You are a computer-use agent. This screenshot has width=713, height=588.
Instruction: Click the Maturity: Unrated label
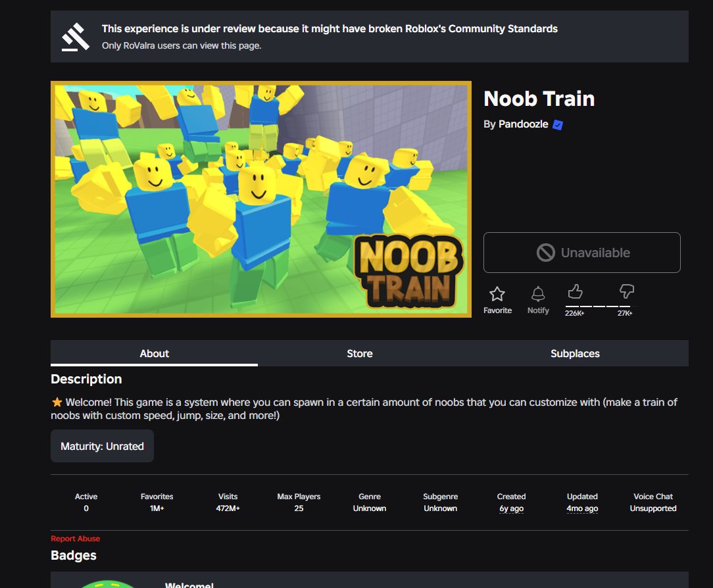(x=103, y=446)
